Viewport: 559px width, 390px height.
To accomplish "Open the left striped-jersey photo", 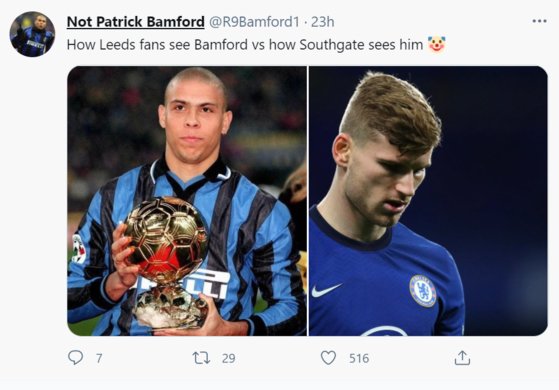I will pyautogui.click(x=187, y=201).
